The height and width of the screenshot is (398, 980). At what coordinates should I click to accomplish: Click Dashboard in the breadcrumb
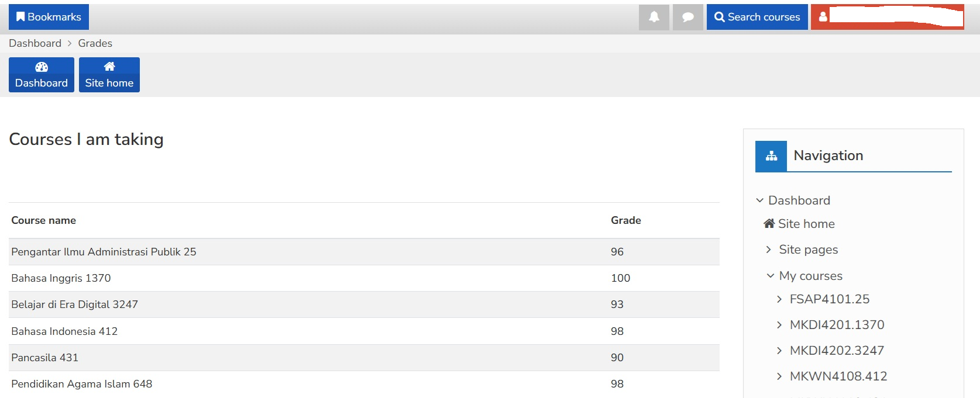coord(35,43)
